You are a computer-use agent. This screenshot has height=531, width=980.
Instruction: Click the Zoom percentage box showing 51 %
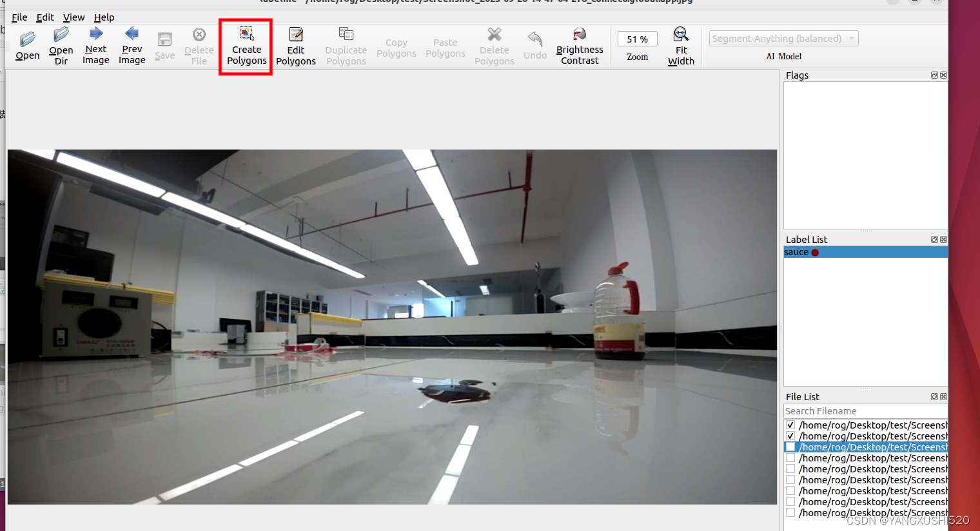[x=638, y=39]
